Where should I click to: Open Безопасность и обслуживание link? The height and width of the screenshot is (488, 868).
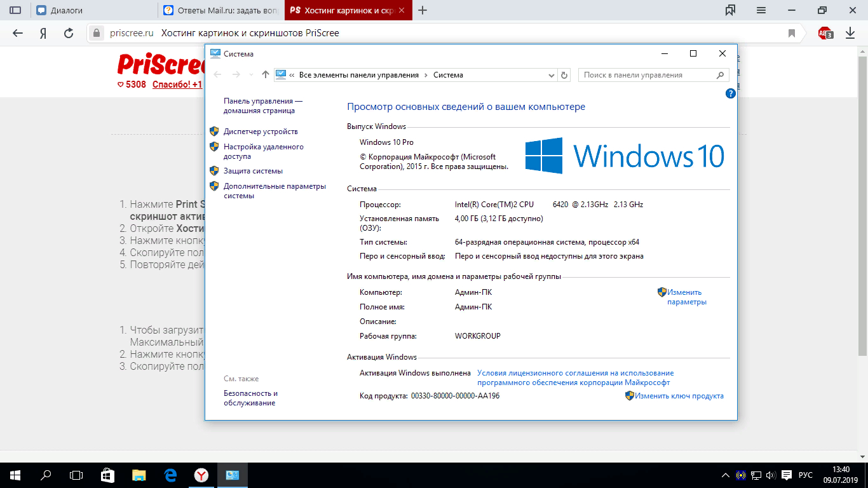click(x=250, y=398)
